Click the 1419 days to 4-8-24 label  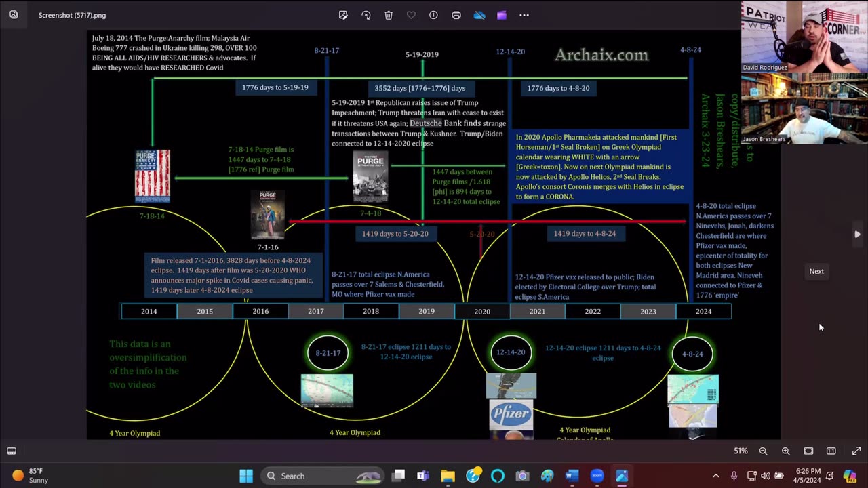(585, 233)
